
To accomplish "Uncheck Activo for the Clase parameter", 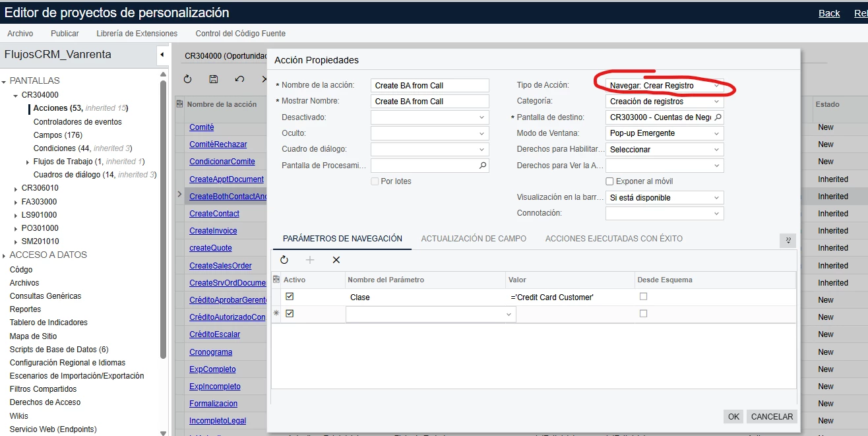I will (290, 297).
